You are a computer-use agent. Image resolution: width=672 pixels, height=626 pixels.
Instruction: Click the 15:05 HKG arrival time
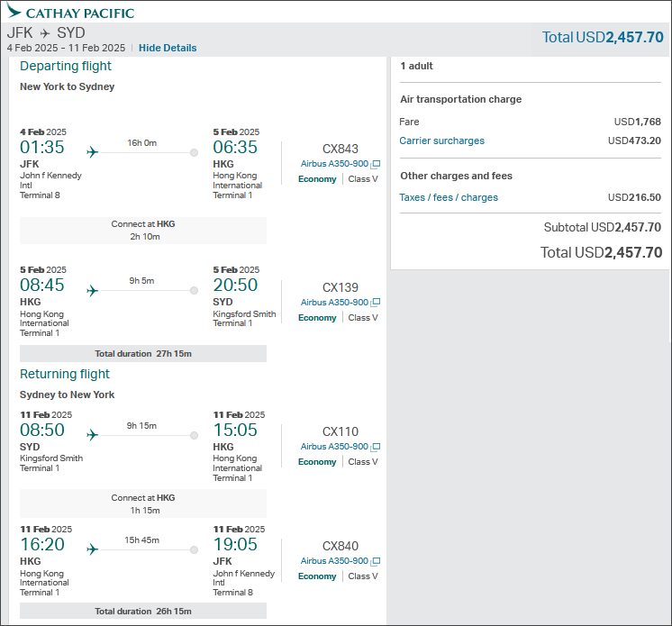pyautogui.click(x=235, y=430)
